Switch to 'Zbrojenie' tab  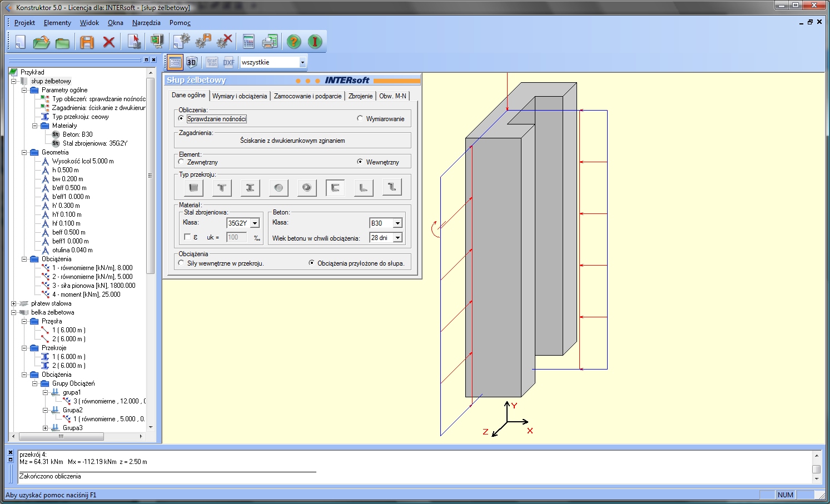pos(360,96)
